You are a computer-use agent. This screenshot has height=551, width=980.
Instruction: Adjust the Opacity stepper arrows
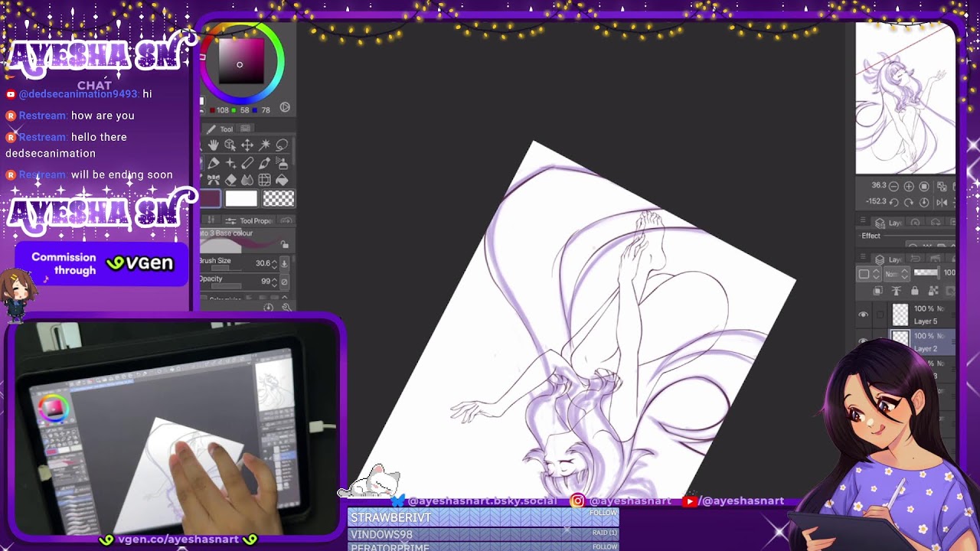tap(275, 282)
